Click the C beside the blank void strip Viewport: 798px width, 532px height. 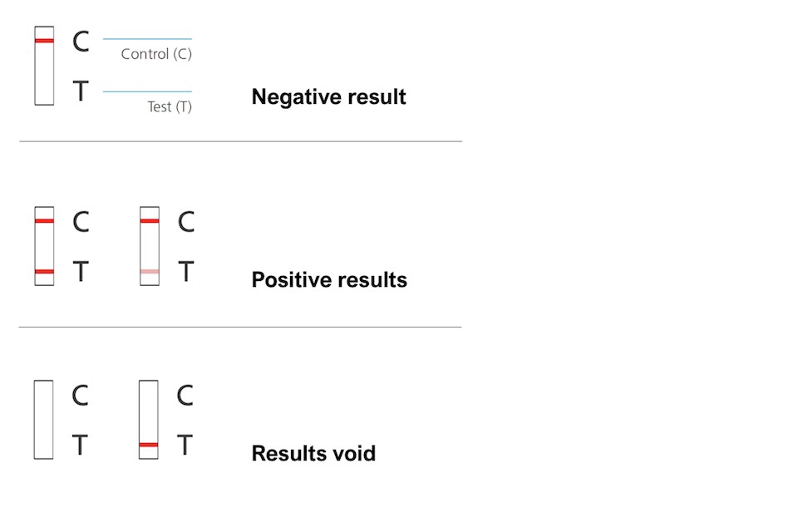click(x=80, y=396)
